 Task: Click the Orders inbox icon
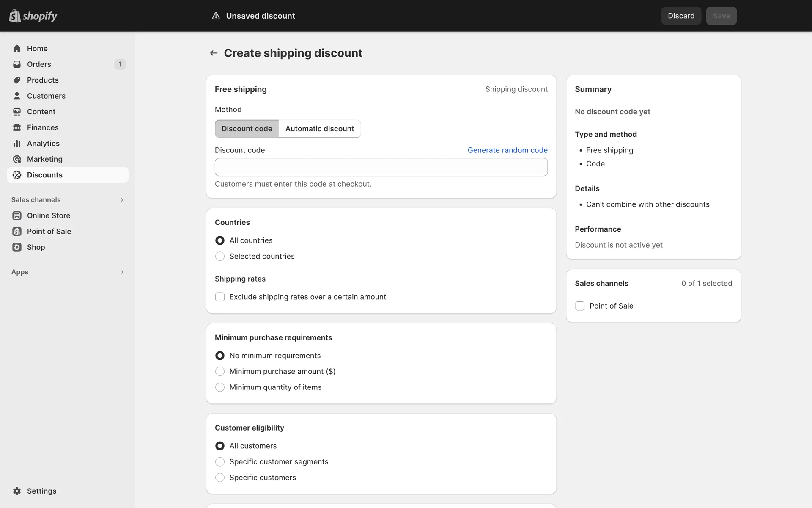pos(17,64)
